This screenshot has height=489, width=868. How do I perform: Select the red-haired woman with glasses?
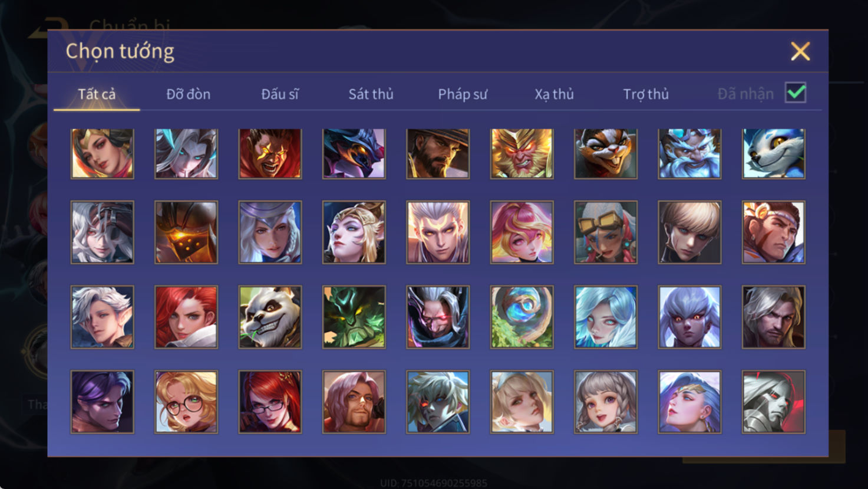[270, 402]
